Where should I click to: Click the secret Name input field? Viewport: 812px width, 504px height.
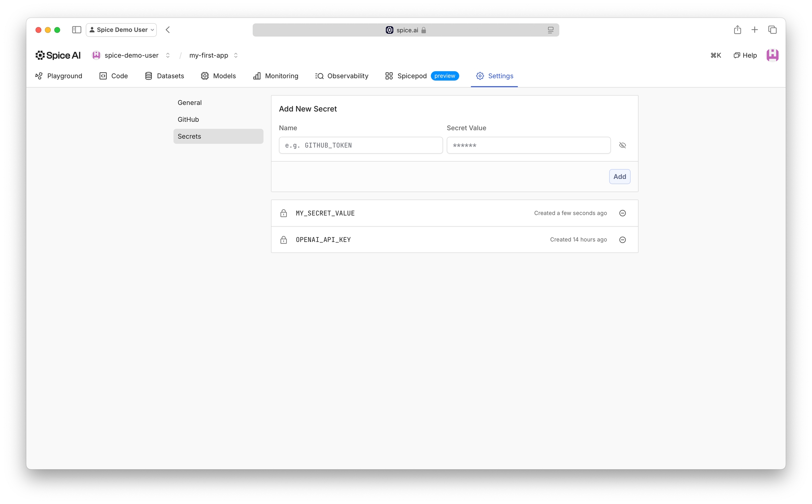(361, 145)
